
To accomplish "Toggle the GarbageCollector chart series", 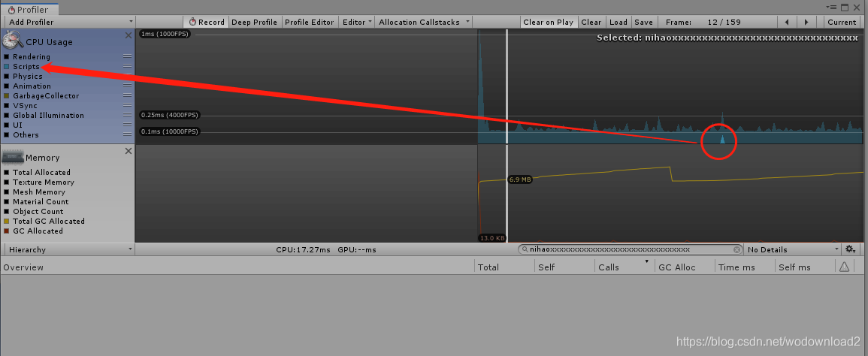I will click(7, 96).
